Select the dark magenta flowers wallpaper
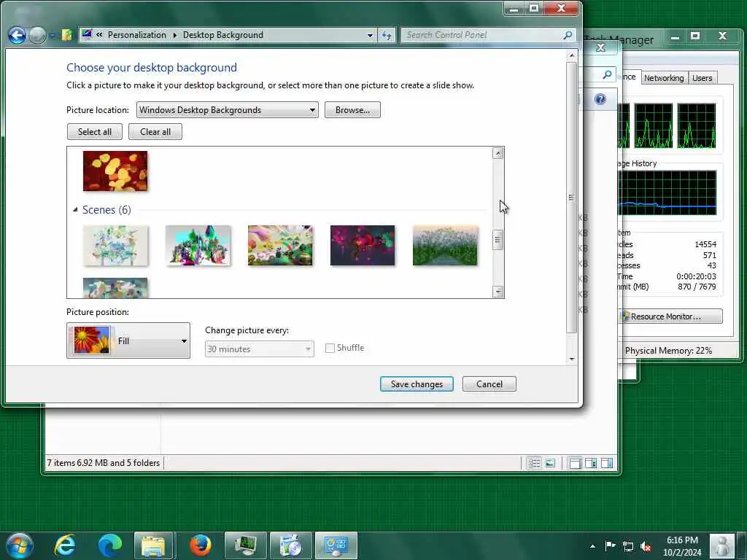The height and width of the screenshot is (560, 747). point(363,246)
